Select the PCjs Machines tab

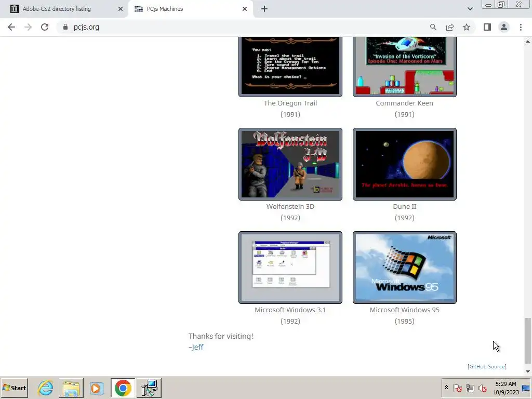(x=191, y=9)
